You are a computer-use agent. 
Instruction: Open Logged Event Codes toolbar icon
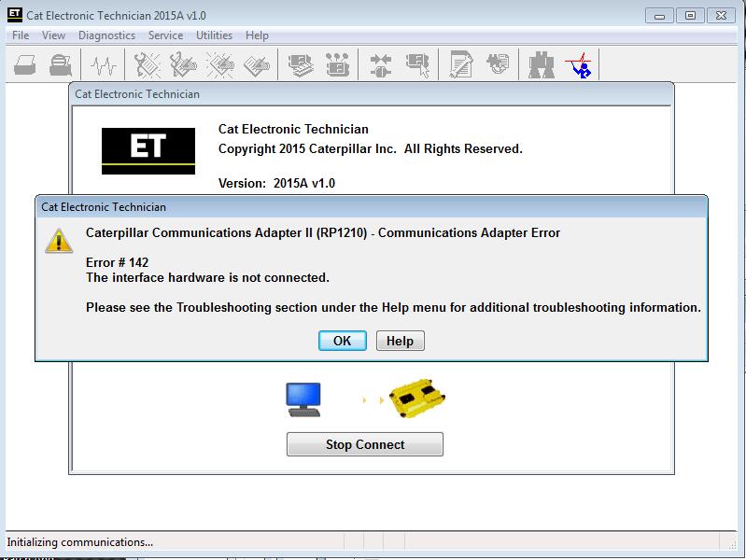(257, 64)
